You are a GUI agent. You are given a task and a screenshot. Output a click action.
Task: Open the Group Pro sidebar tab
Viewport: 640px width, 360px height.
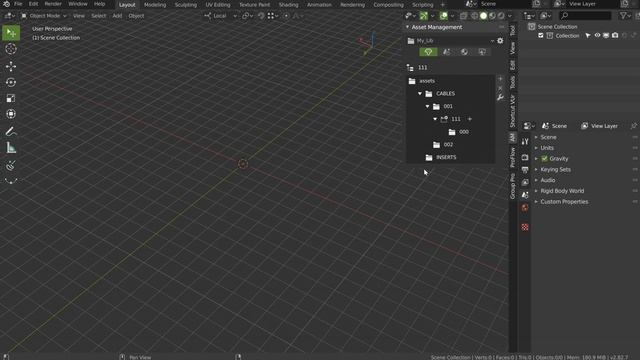(513, 186)
